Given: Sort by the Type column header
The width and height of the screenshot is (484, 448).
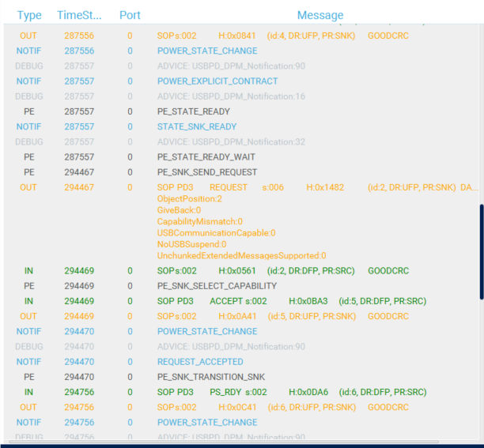Looking at the screenshot, I should tap(29, 15).
